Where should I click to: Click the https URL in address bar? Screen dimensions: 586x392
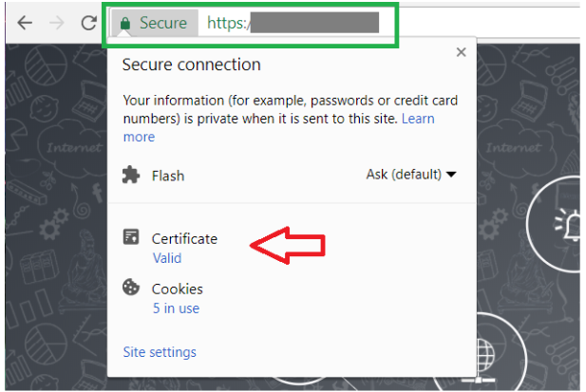point(293,23)
